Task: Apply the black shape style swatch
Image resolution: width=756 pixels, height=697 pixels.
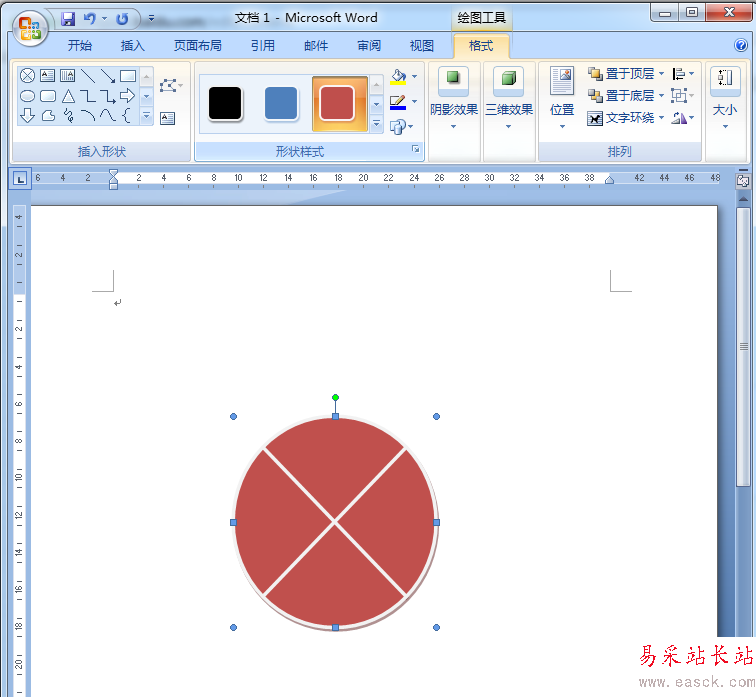Action: pos(225,103)
